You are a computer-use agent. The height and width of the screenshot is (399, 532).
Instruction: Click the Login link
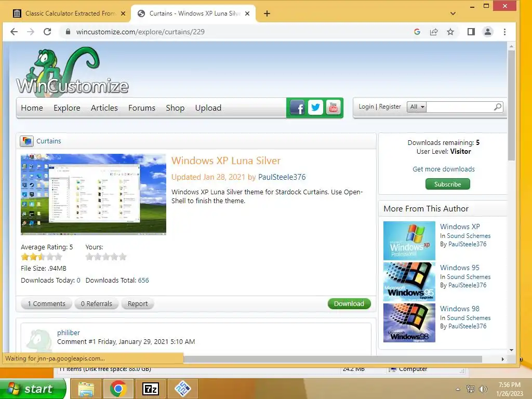tap(366, 107)
